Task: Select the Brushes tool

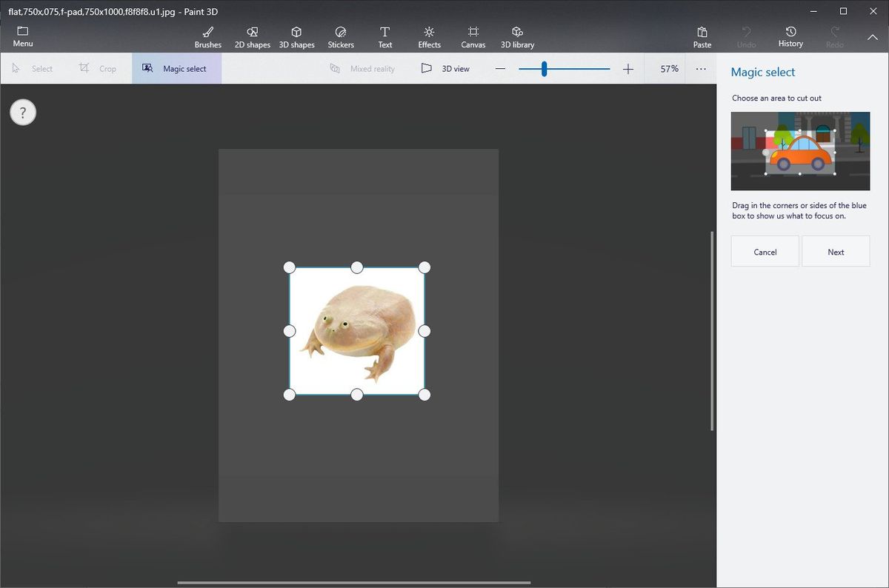Action: pos(207,36)
